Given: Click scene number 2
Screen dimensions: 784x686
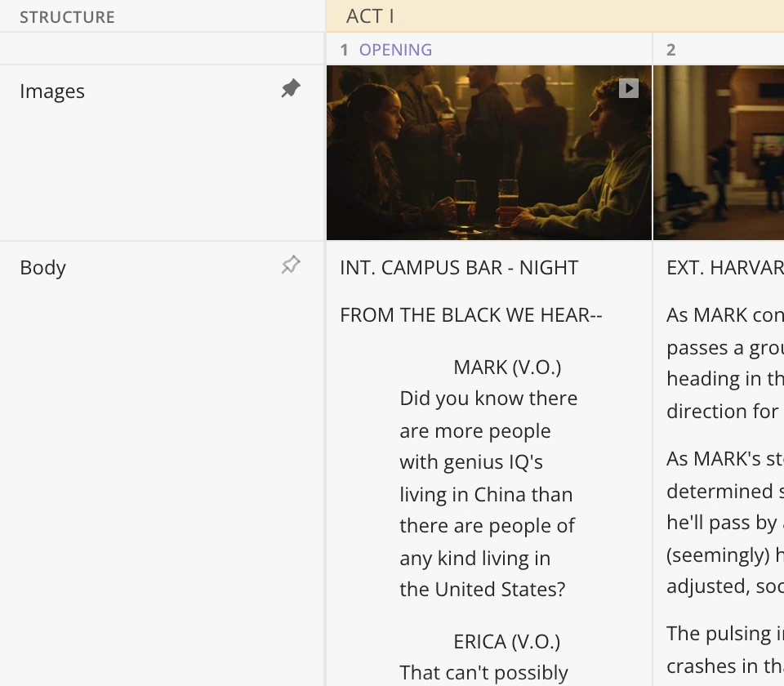Looking at the screenshot, I should click(x=671, y=50).
